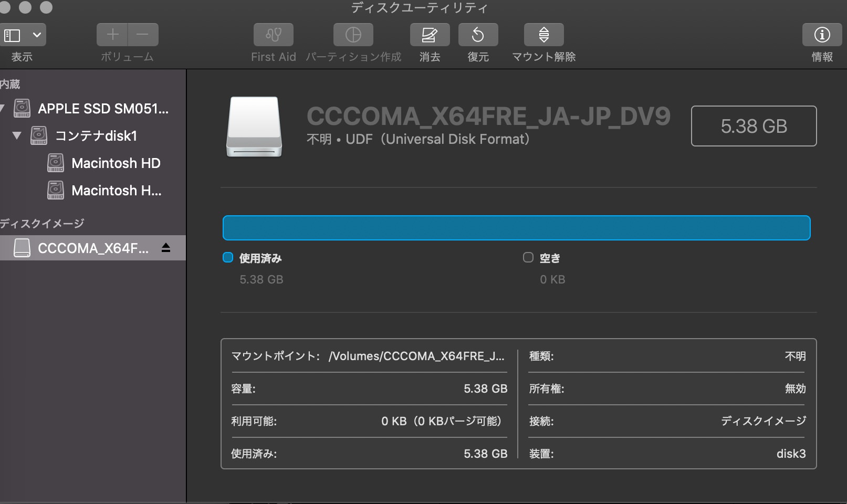Click the CCCOMA disk image sidebar icon
This screenshot has width=847, height=504.
(22, 248)
